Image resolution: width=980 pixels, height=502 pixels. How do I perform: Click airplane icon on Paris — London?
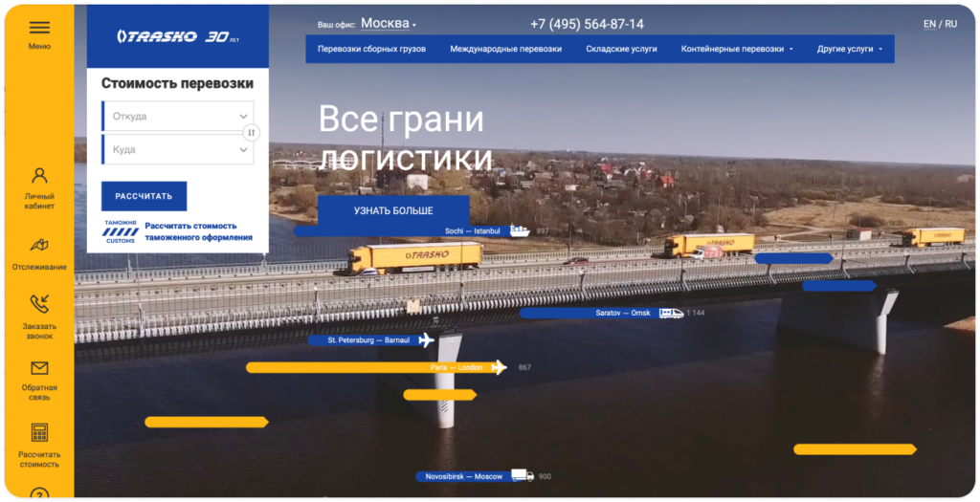tap(499, 367)
